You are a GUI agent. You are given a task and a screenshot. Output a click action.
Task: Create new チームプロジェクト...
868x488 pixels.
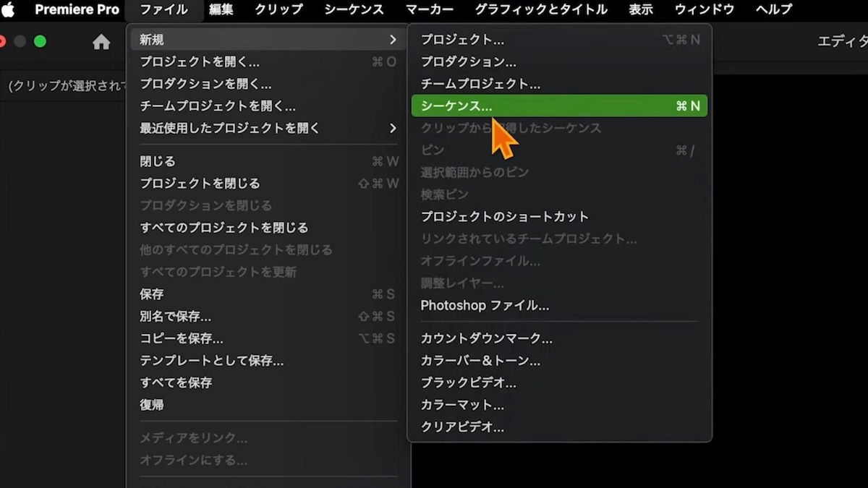(x=560, y=84)
